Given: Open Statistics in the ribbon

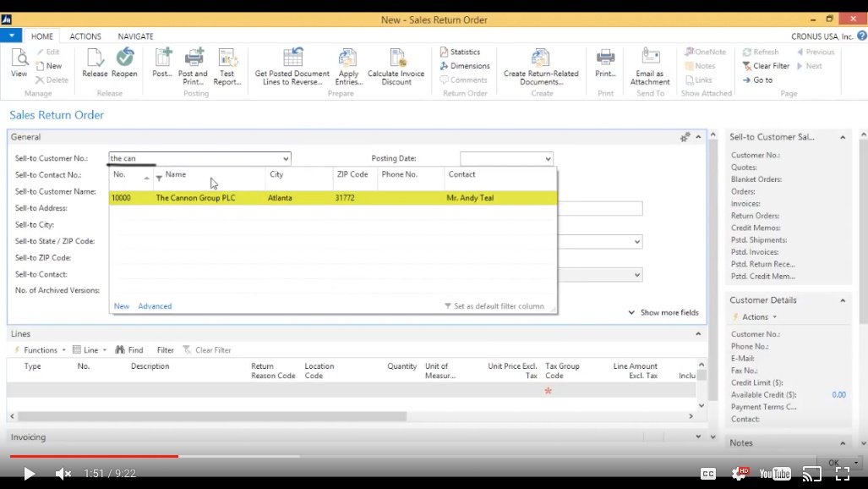Looking at the screenshot, I should pos(460,52).
